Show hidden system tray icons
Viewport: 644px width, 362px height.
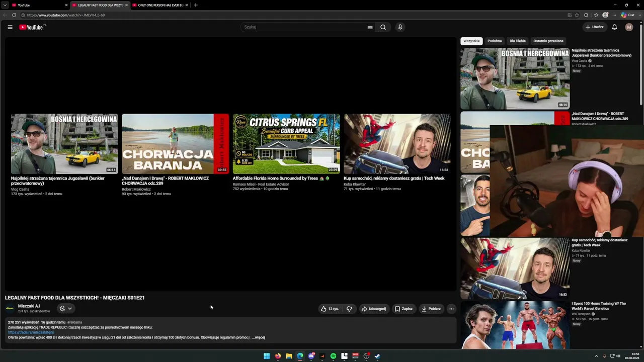597,356
